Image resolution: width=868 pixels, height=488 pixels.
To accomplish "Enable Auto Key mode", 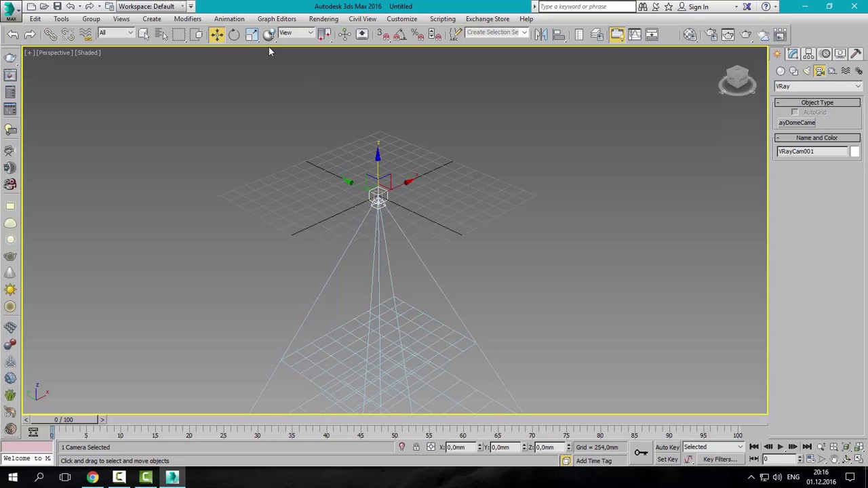I will (667, 447).
